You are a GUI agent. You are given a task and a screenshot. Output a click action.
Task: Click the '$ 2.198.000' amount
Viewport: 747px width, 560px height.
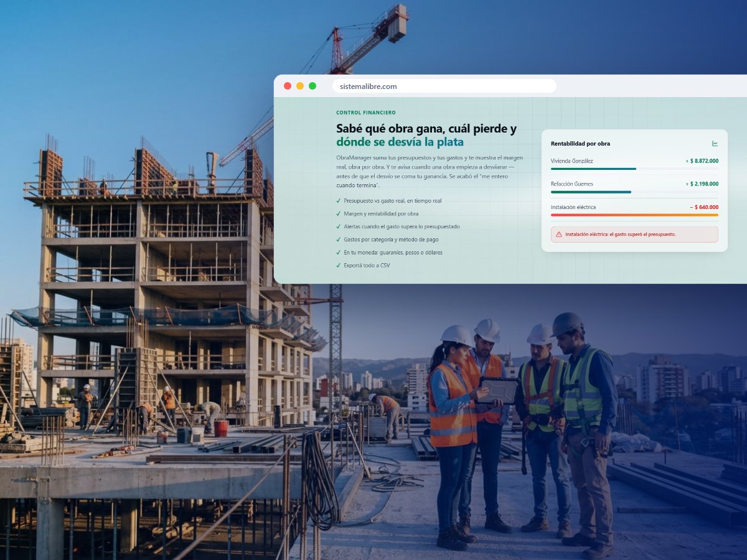702,184
